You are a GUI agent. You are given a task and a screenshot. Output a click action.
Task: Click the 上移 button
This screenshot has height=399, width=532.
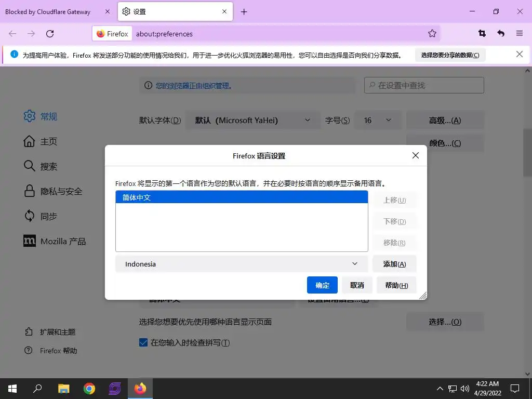coord(395,200)
